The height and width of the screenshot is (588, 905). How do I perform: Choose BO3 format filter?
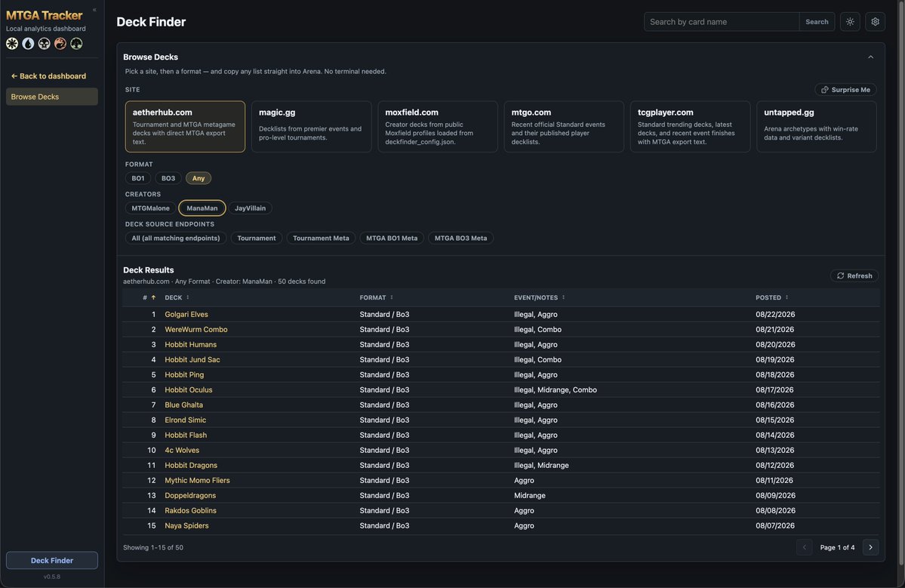point(168,178)
